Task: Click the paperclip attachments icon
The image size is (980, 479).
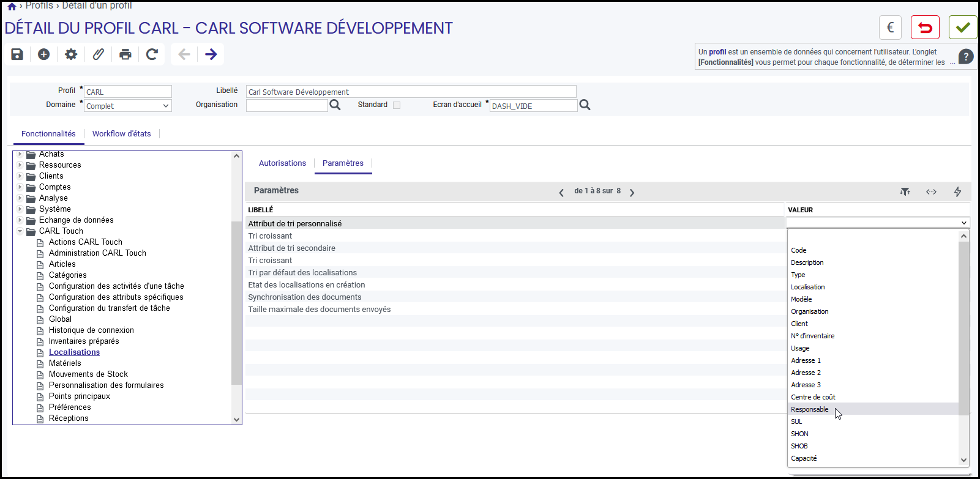Action: (x=98, y=54)
